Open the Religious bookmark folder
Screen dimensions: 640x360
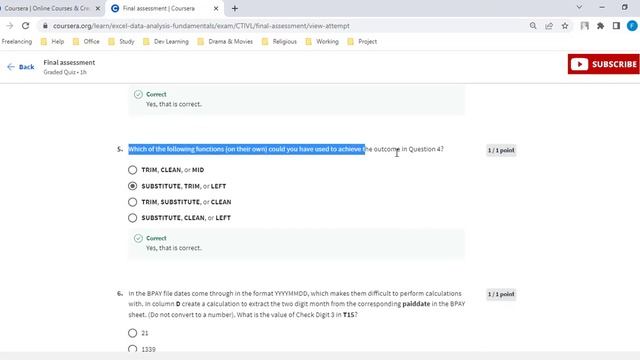click(279, 42)
